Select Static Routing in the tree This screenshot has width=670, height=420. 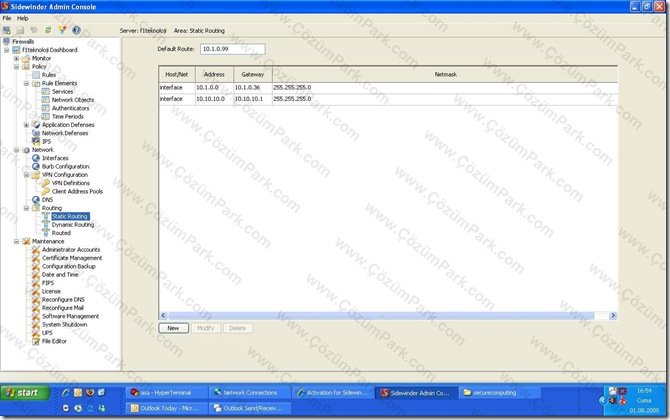[70, 217]
